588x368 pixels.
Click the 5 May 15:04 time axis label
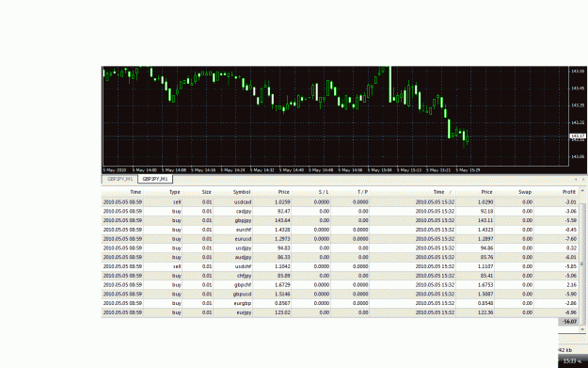pyautogui.click(x=379, y=170)
